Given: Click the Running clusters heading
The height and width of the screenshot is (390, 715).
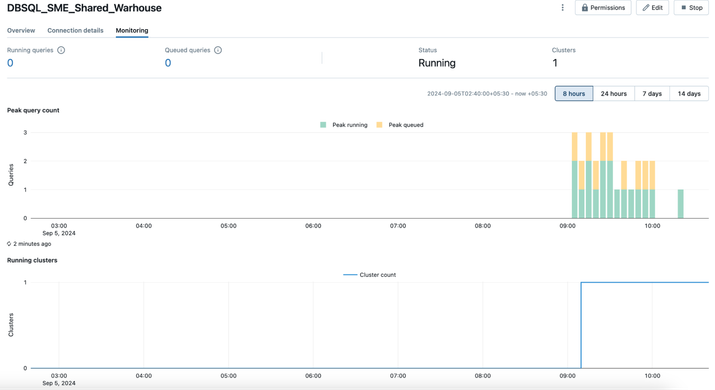Looking at the screenshot, I should pyautogui.click(x=32, y=260).
